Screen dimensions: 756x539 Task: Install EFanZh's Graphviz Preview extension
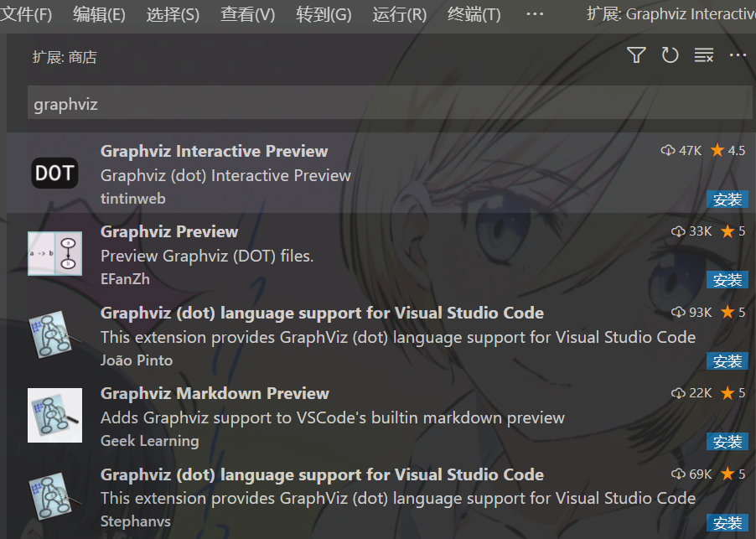point(728,279)
